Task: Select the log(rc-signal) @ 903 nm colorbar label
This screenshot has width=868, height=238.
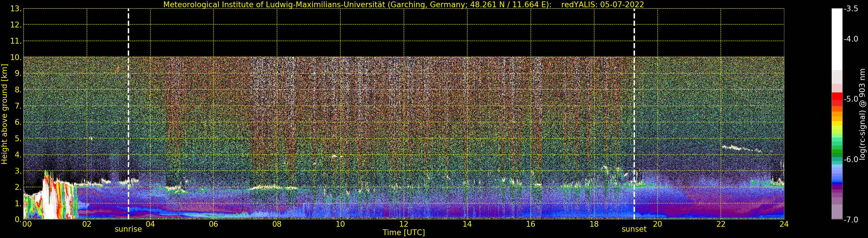Action: coord(863,114)
